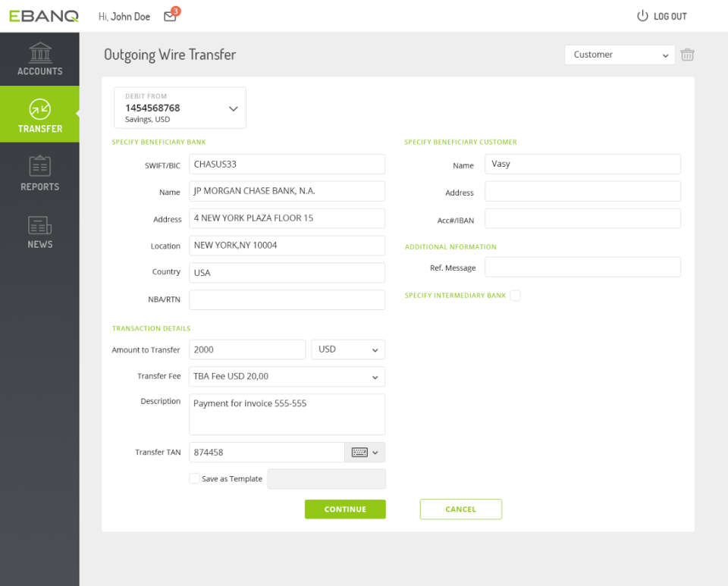Click the SPECIFY BENEFICIARY CUSTOMER heading
Viewport: 728px width, 586px height.
pos(460,142)
